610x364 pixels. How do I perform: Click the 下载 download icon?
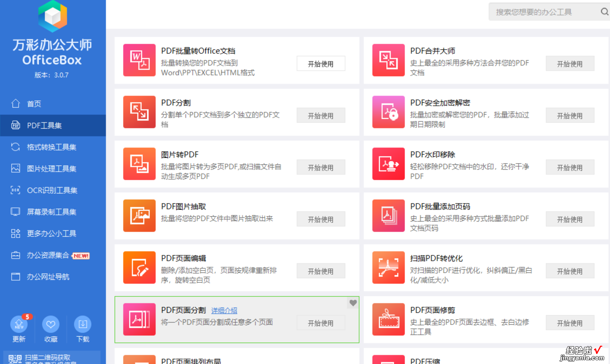[x=83, y=324]
